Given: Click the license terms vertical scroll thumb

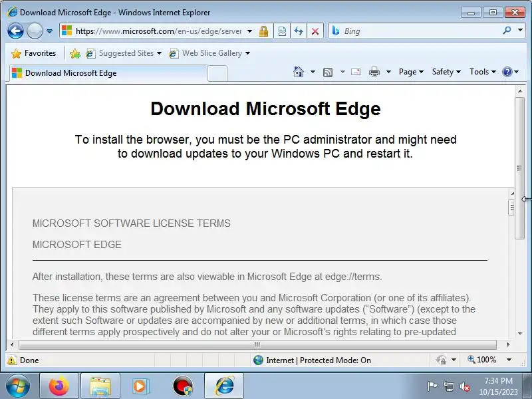Looking at the screenshot, I should 511,207.
